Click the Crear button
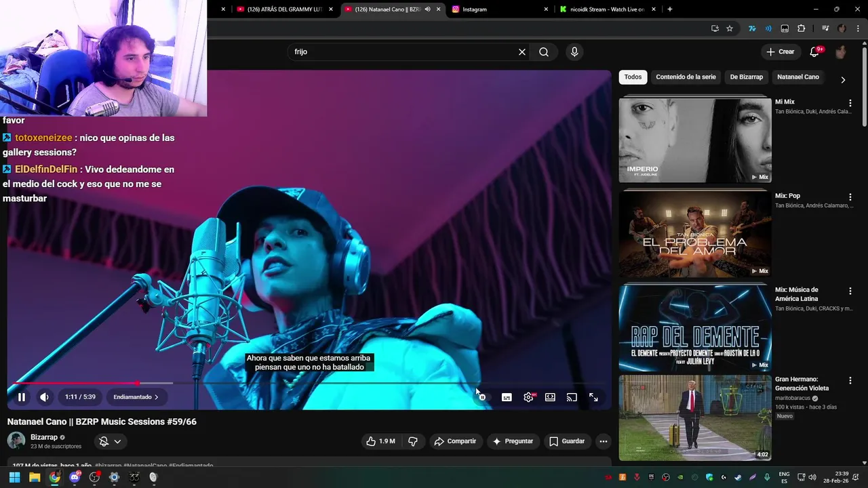The image size is (868, 488). 780,52
